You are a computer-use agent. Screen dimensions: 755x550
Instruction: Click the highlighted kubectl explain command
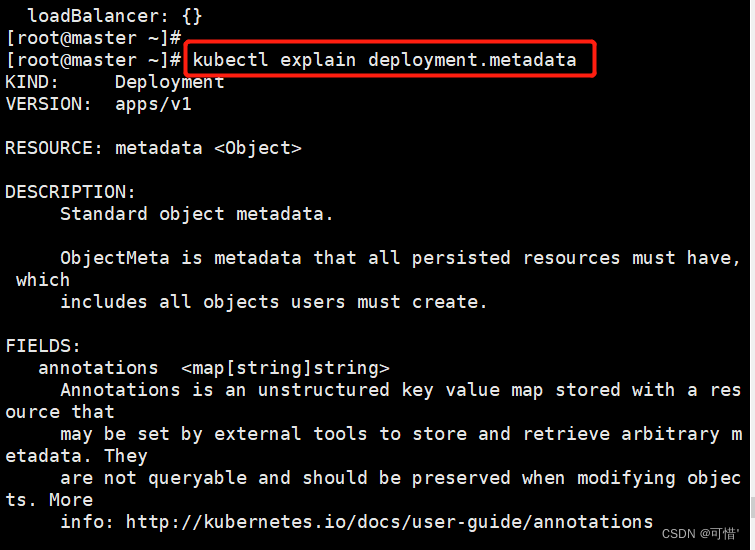coord(385,60)
